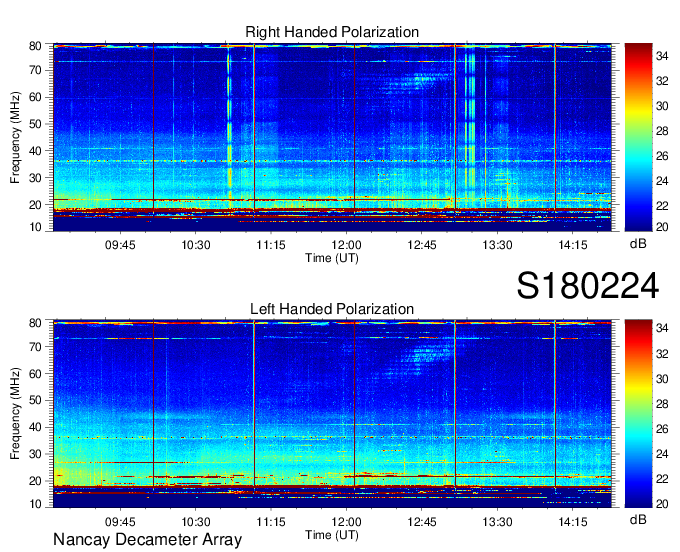Select the S180224 observation label
This screenshot has height=552, width=680.
point(588,286)
